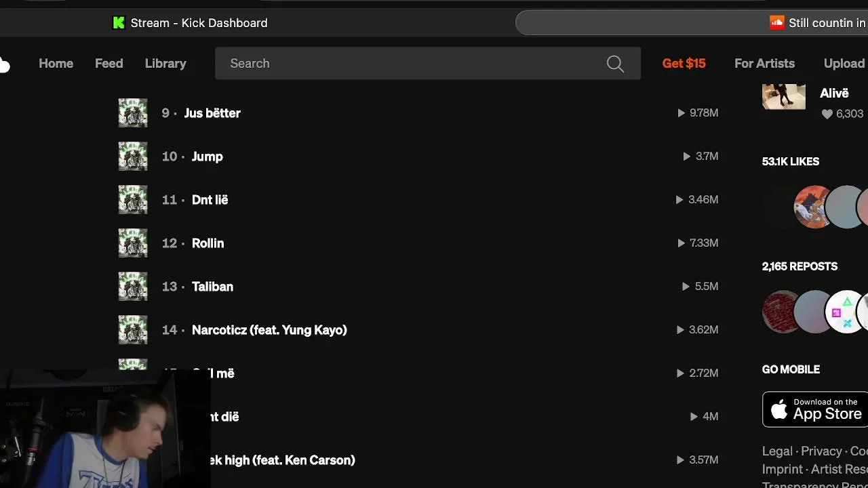The height and width of the screenshot is (488, 868).
Task: Type in the Search field
Action: [x=407, y=64]
